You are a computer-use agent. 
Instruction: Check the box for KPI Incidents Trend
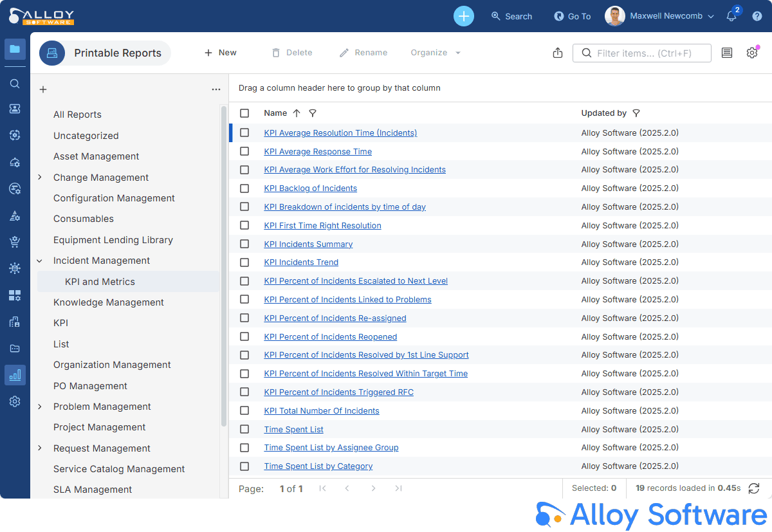[244, 262]
